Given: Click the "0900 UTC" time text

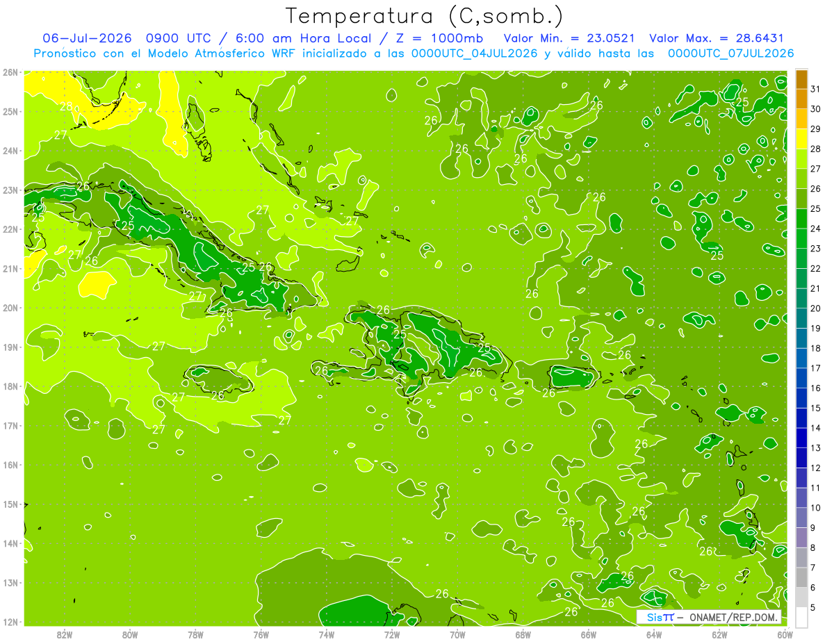Looking at the screenshot, I should [180, 38].
